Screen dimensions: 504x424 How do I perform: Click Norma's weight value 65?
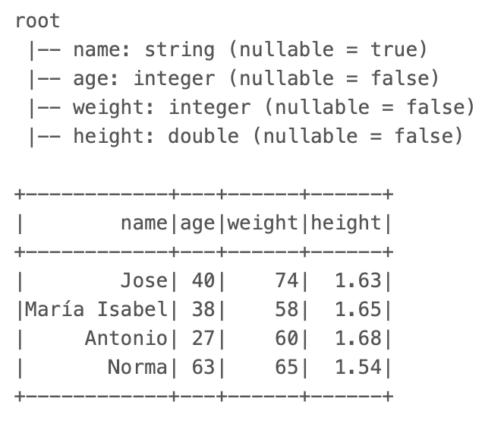click(x=286, y=367)
